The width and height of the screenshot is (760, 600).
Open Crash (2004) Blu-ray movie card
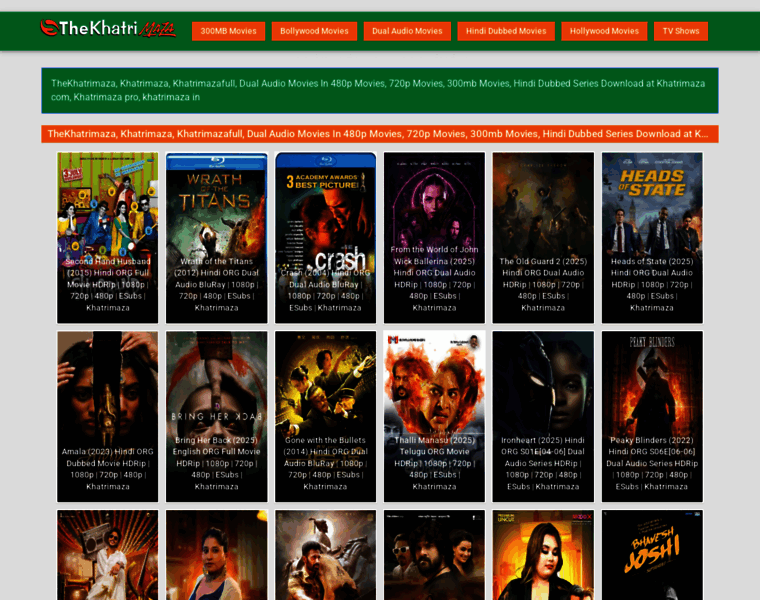325,237
